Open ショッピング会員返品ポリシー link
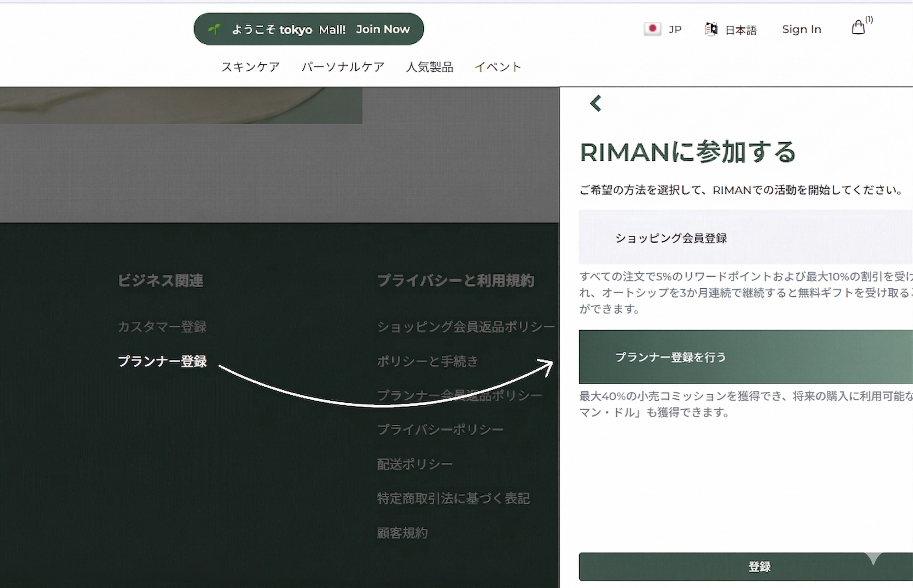 (x=466, y=327)
